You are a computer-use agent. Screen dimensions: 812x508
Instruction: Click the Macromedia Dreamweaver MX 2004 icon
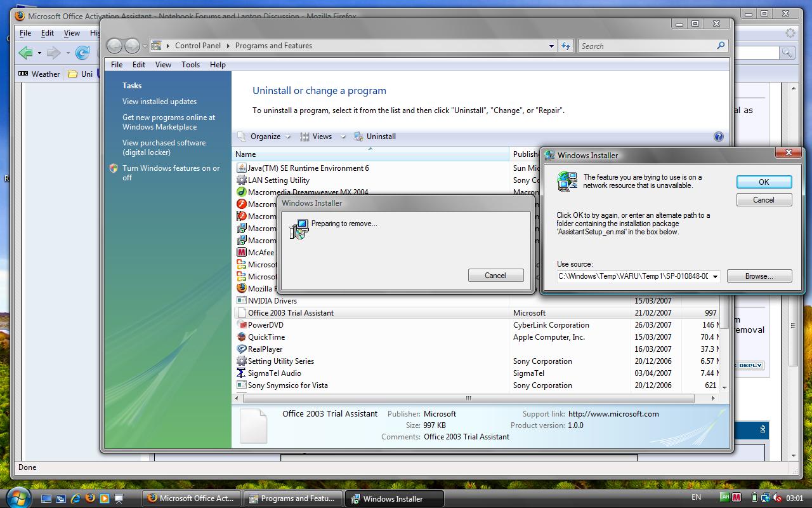pyautogui.click(x=241, y=192)
